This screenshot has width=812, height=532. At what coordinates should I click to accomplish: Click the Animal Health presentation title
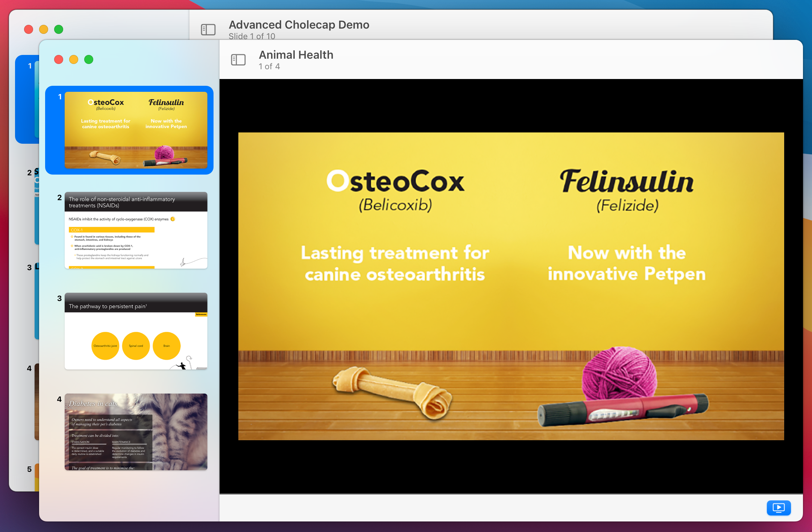[296, 55]
